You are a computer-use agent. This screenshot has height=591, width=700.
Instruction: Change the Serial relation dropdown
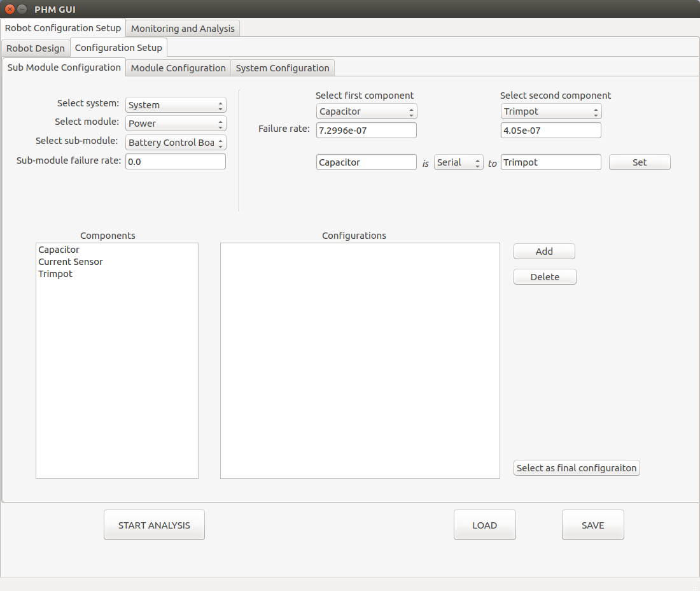(x=458, y=162)
